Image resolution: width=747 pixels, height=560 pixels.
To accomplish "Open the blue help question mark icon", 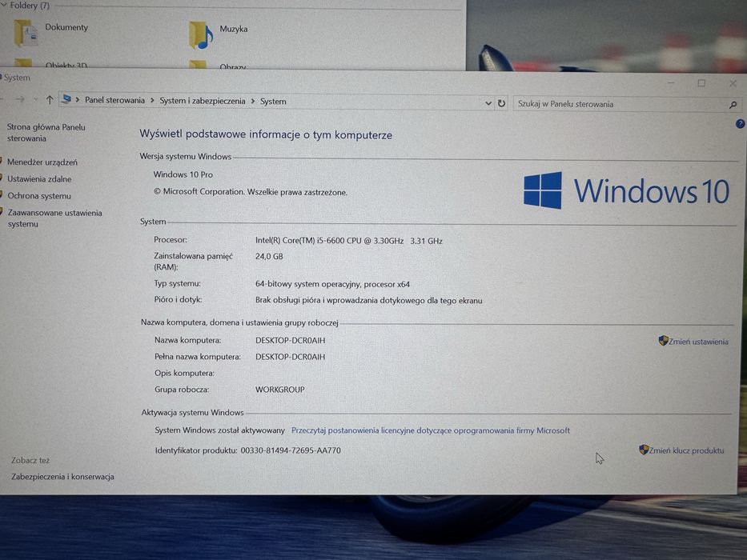I will click(741, 124).
